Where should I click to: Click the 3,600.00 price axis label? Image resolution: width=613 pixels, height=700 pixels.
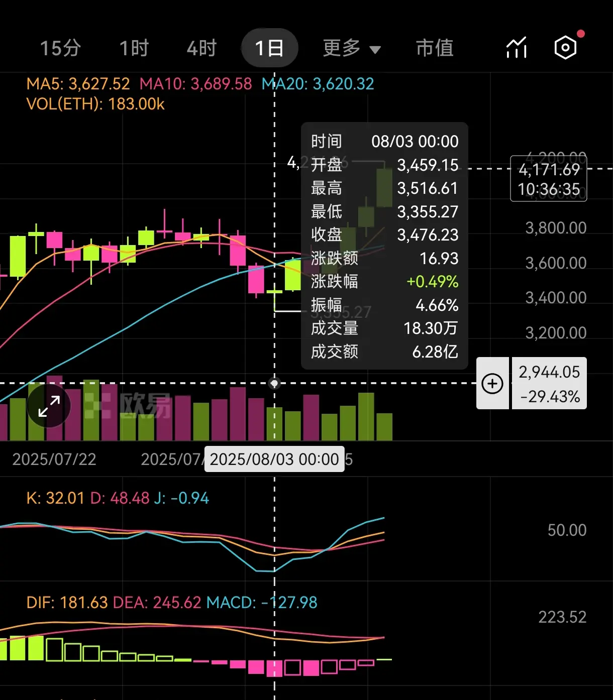[x=556, y=263]
